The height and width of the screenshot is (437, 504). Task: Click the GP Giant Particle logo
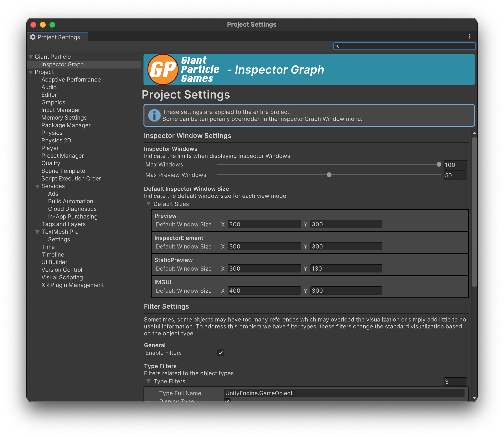click(163, 69)
